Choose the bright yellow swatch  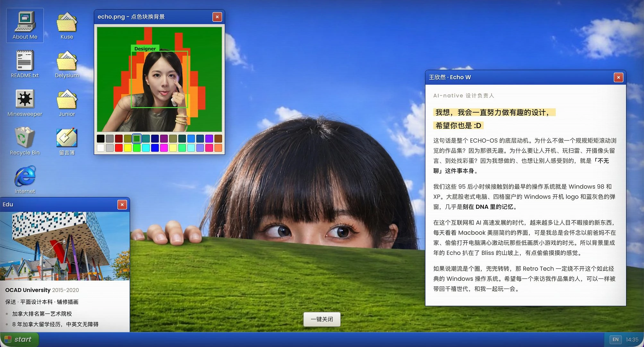tap(128, 148)
